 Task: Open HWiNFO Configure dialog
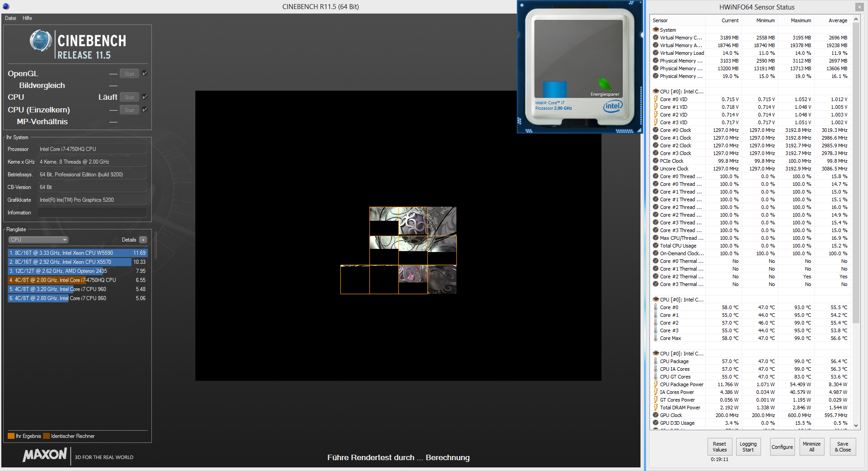coord(782,447)
